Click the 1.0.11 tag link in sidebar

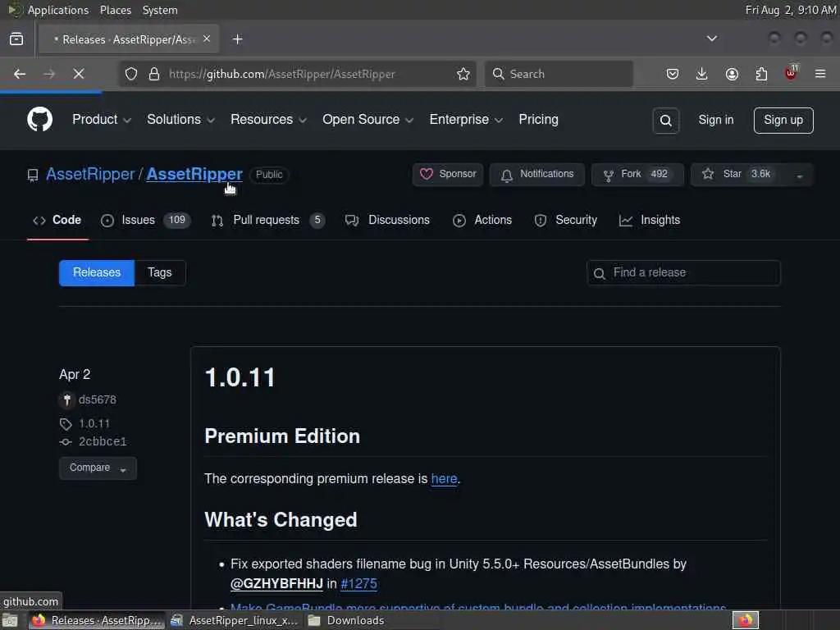tap(94, 424)
